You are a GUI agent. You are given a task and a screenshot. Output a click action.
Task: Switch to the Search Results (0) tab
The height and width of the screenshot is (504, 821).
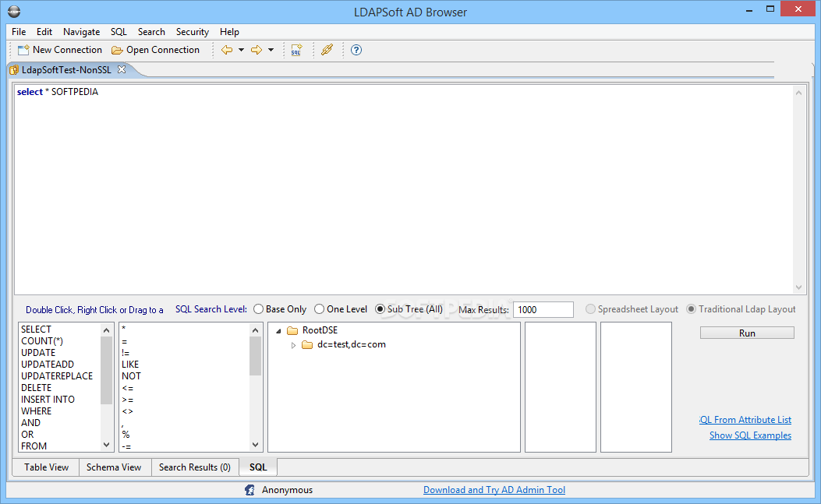[x=195, y=467]
